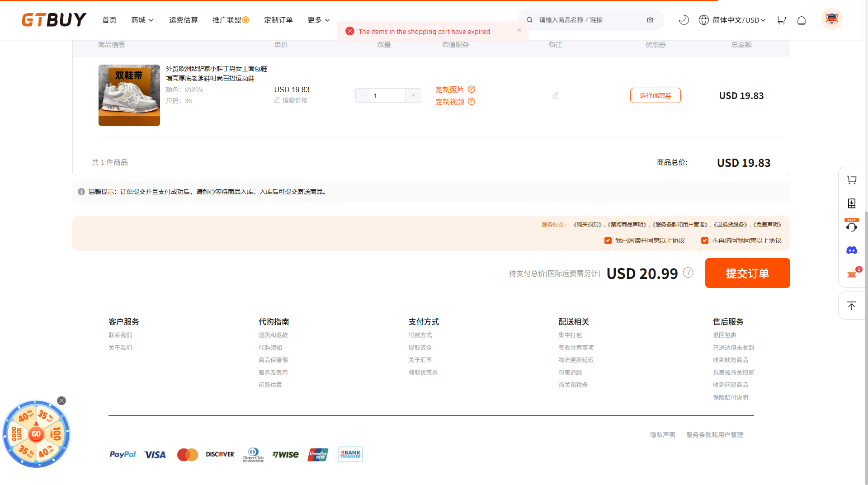This screenshot has height=485, width=868.
Task: Open notifications bell icon
Action: pos(802,20)
